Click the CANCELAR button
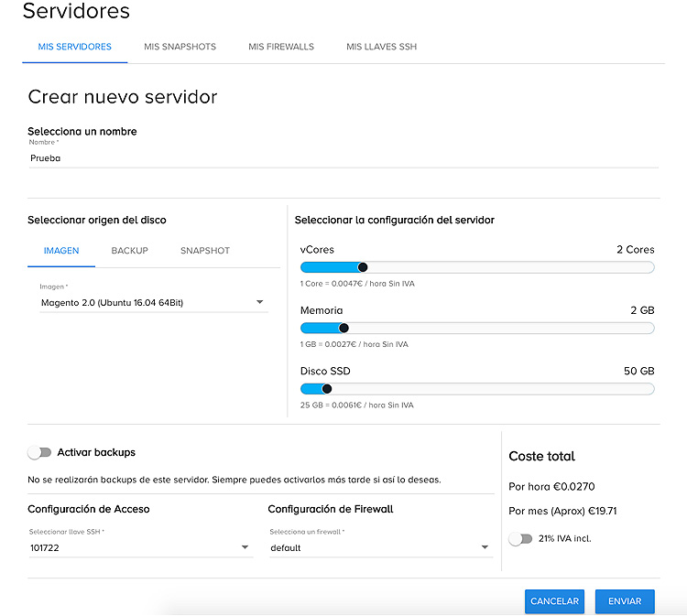 click(x=555, y=601)
